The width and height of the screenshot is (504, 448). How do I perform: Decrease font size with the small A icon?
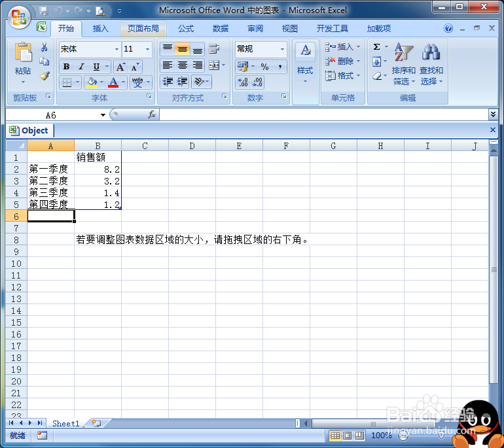click(x=135, y=67)
